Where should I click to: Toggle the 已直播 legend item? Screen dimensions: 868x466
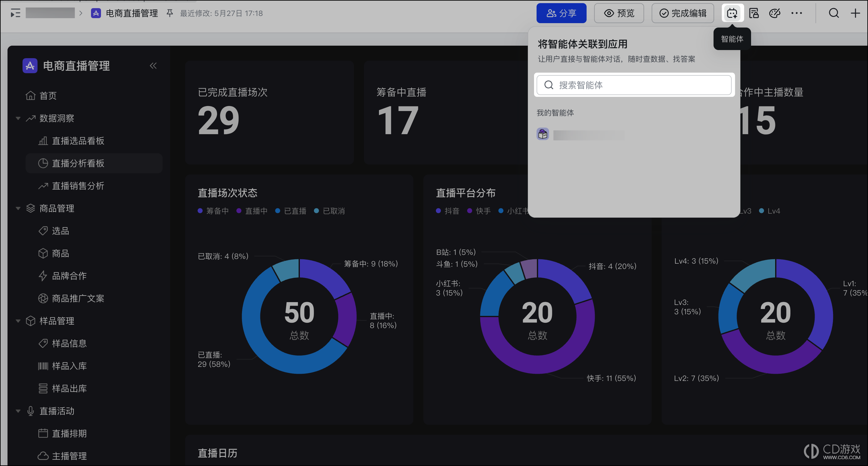(x=291, y=211)
